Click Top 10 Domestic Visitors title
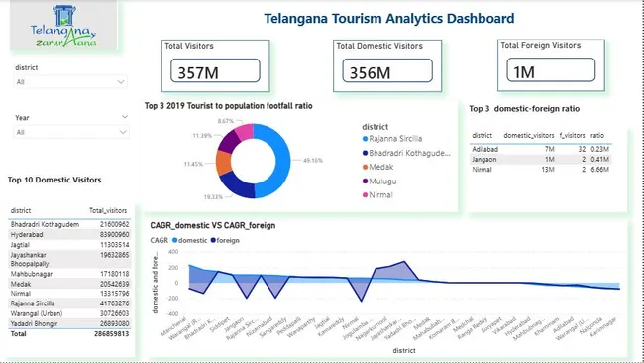Image resolution: width=644 pixels, height=363 pixels. tap(54, 180)
